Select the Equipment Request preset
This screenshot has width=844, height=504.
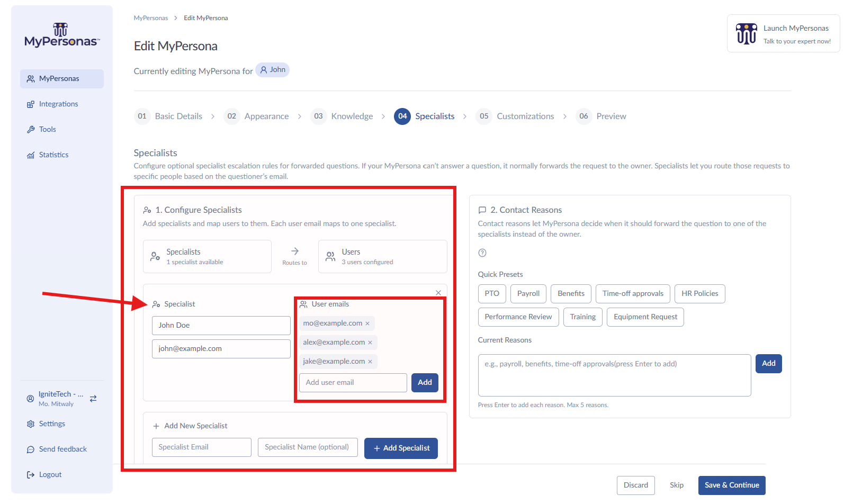[x=645, y=317]
